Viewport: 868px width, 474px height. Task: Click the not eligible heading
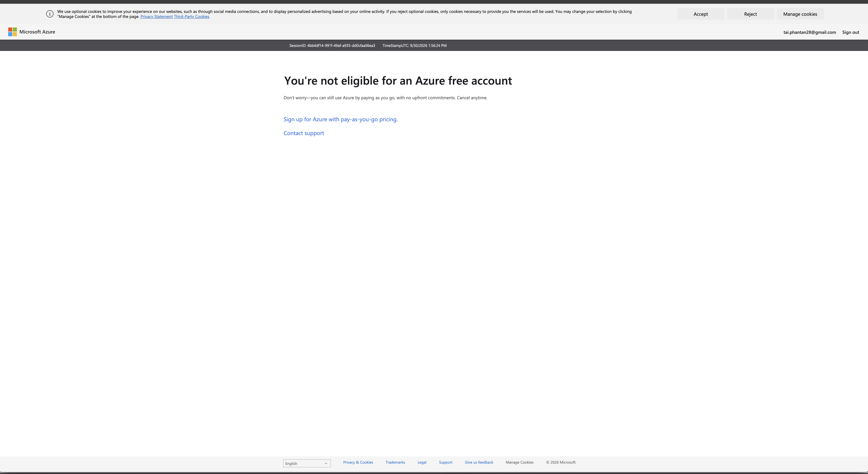click(398, 81)
